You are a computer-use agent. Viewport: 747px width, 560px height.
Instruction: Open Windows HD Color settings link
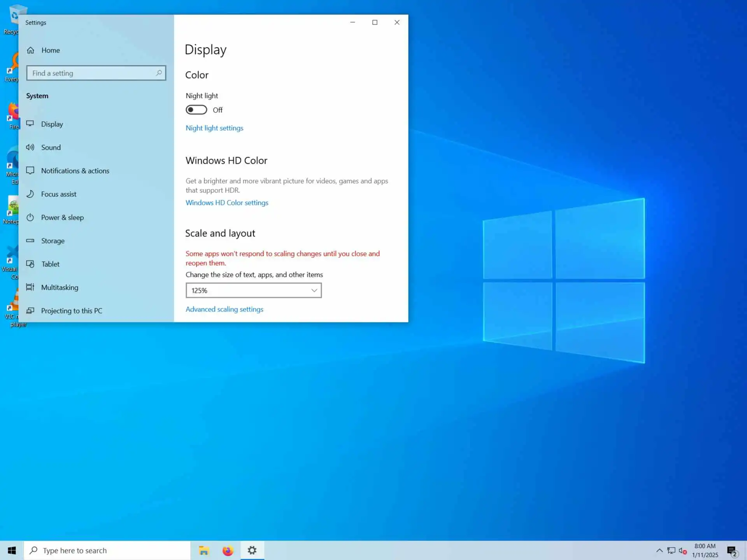click(227, 203)
